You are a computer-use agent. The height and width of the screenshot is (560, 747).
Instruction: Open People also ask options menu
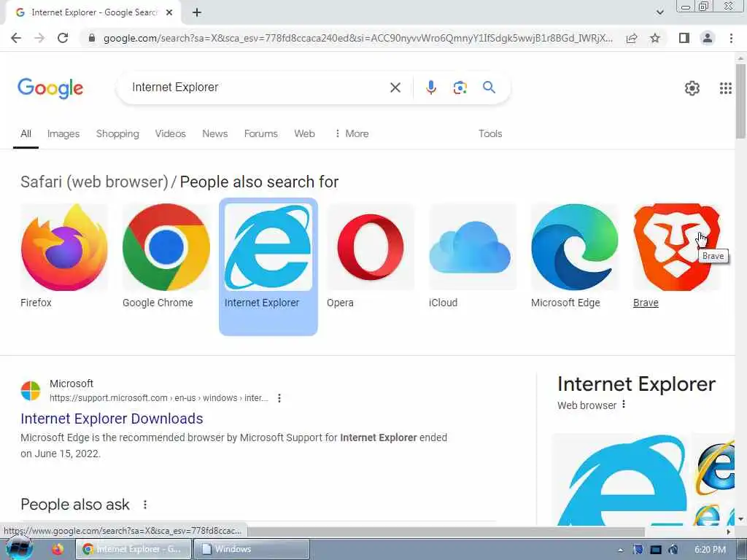pos(145,505)
